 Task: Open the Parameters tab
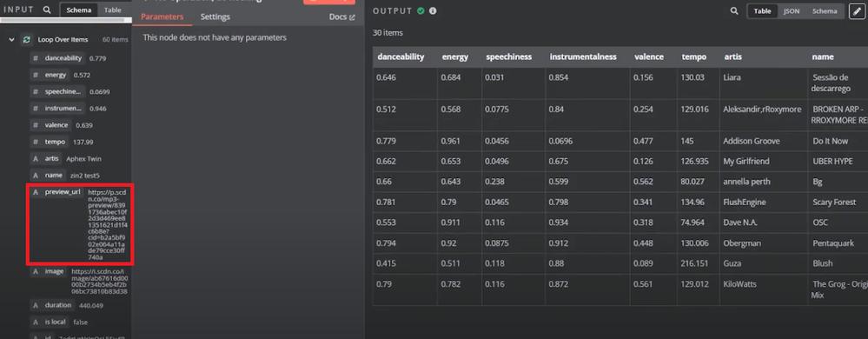click(162, 17)
